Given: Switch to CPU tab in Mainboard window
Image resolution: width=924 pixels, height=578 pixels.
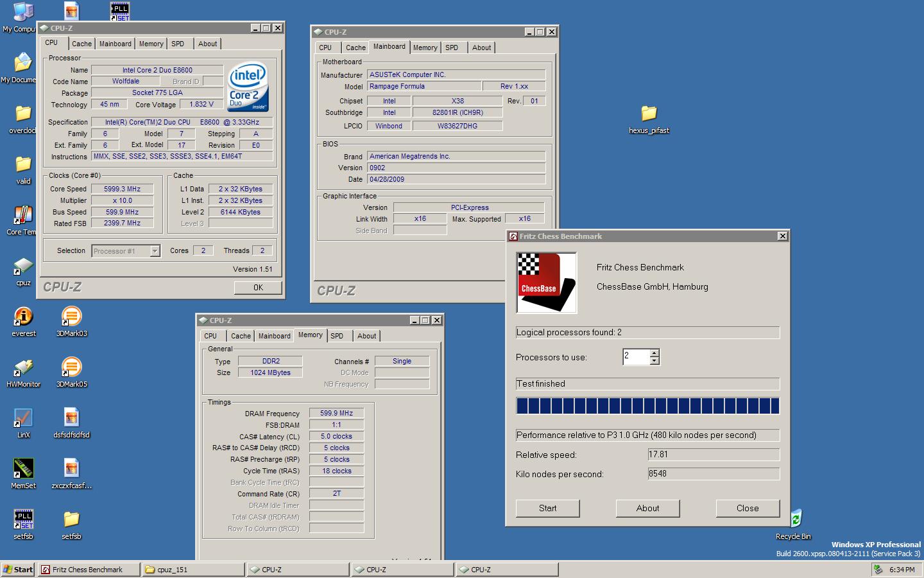Looking at the screenshot, I should [x=325, y=48].
